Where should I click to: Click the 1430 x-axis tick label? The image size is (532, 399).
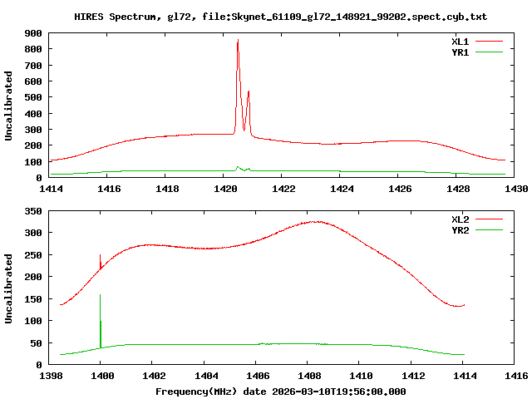[516, 189]
